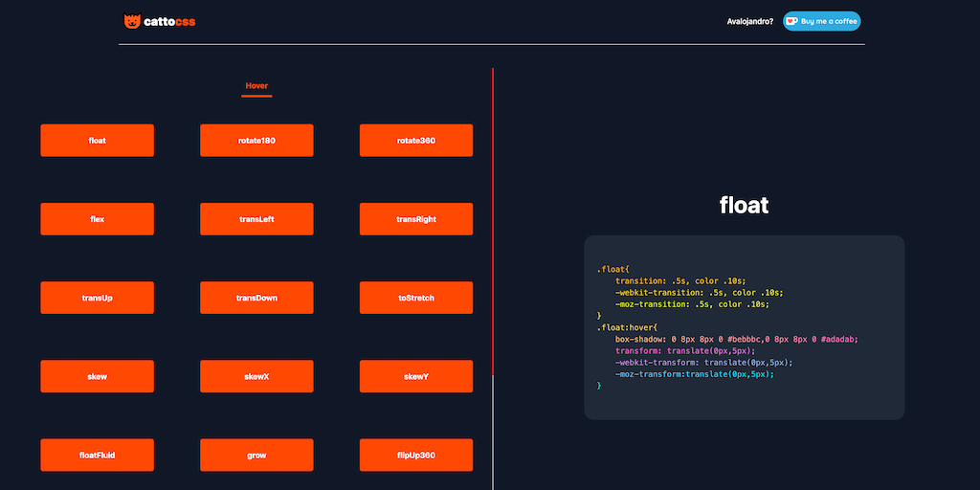Select the transLeft effect button
This screenshot has height=490, width=980.
[x=256, y=219]
